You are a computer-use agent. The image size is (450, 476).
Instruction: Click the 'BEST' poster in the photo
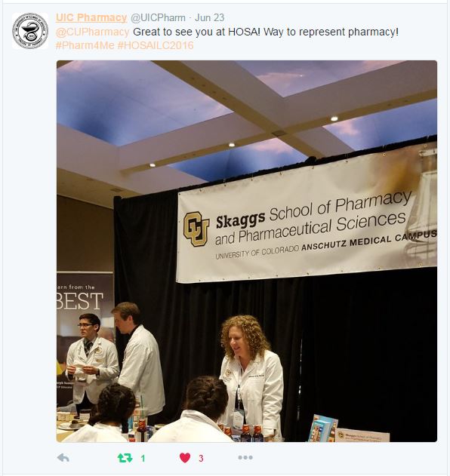[x=80, y=300]
